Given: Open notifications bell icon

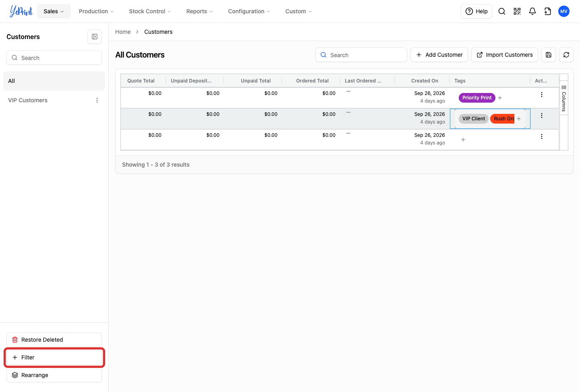Looking at the screenshot, I should coord(532,11).
